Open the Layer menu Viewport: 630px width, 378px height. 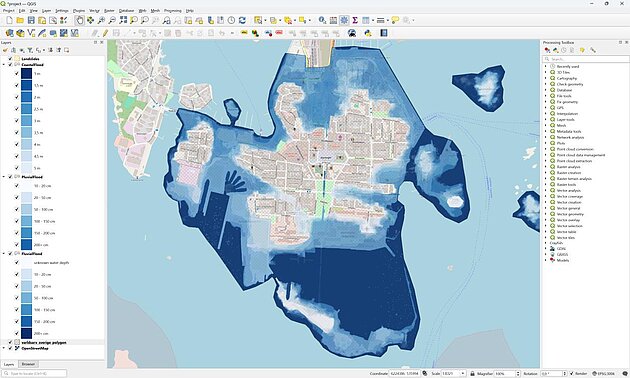click(x=47, y=11)
